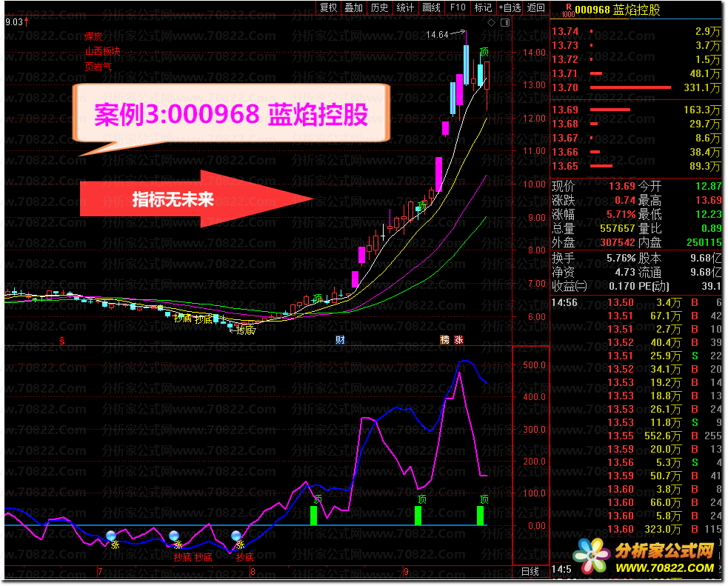Toggle the side panel square icon
Viewport: 728px width, 586px height.
505,22
